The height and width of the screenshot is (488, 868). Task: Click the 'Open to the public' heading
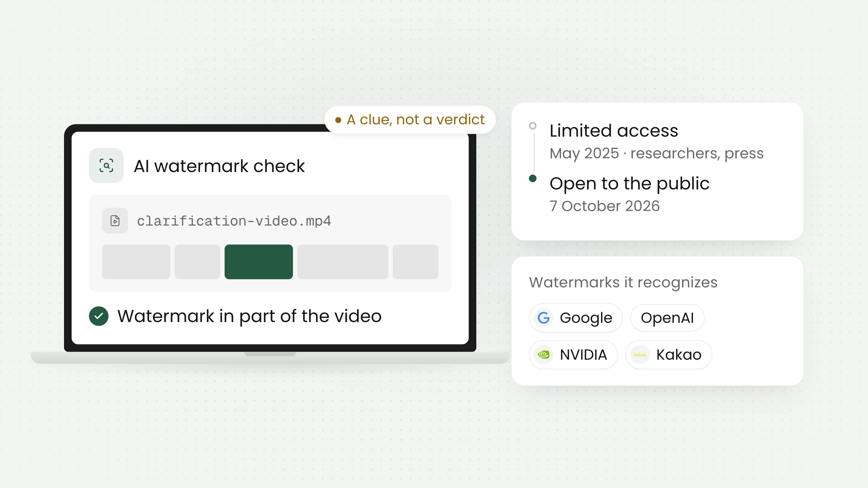click(629, 184)
